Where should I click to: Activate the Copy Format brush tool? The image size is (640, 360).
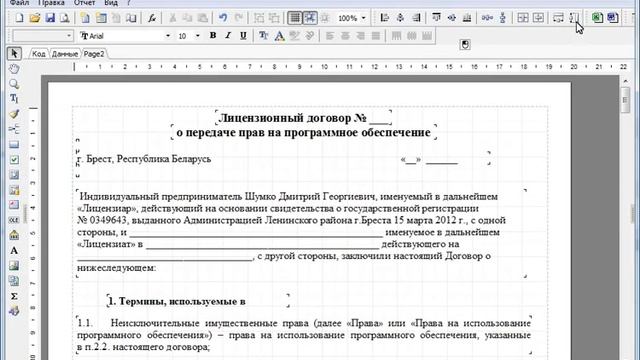tap(14, 114)
